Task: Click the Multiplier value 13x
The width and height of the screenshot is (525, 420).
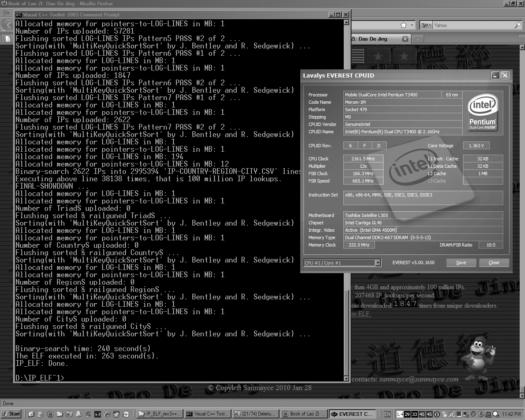Action: tap(363, 166)
